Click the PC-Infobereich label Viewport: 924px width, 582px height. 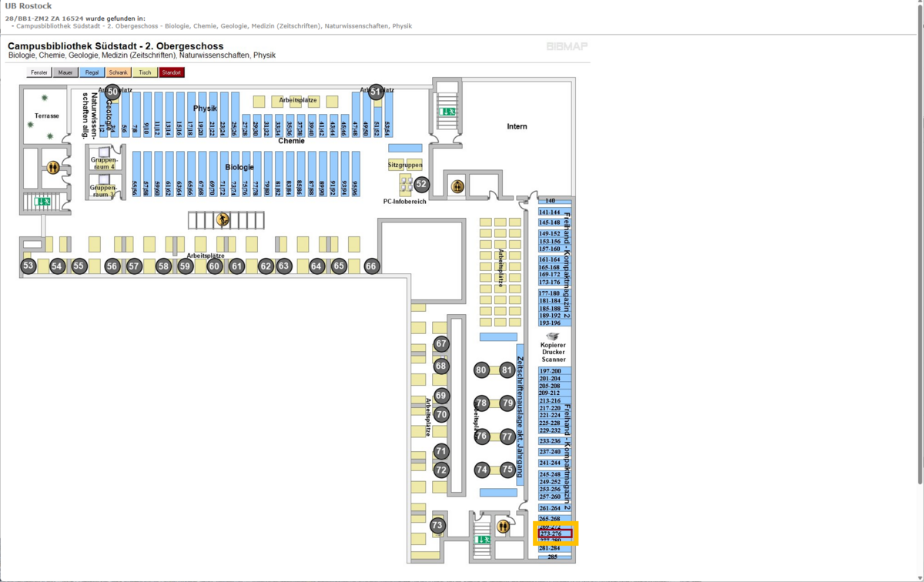coord(405,202)
